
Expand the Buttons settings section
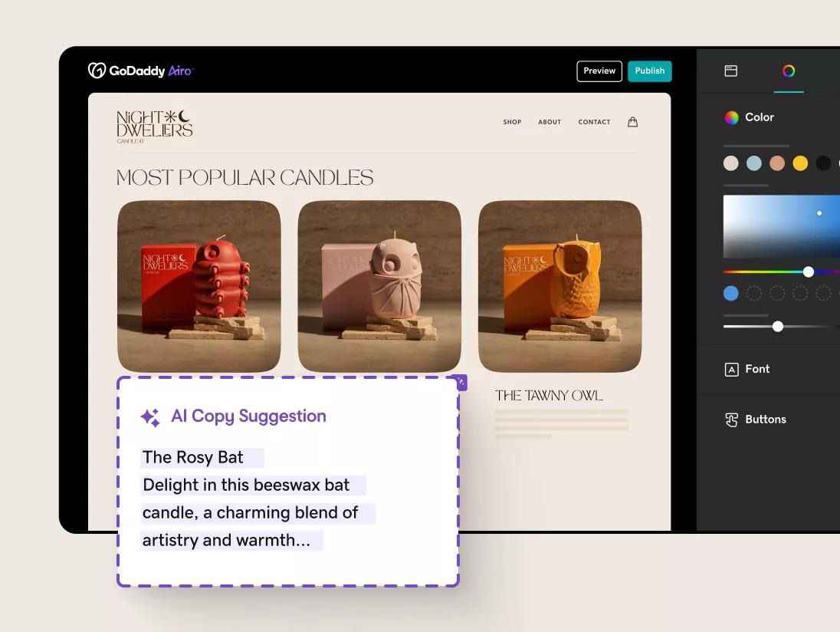click(765, 420)
